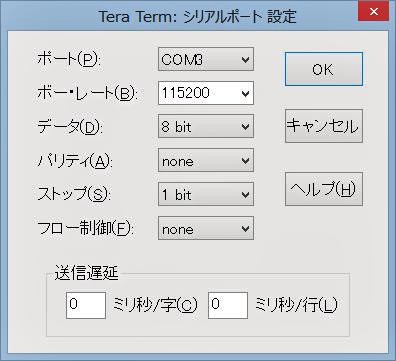
Task: Click the パリティ(A) label
Action: 75,162
